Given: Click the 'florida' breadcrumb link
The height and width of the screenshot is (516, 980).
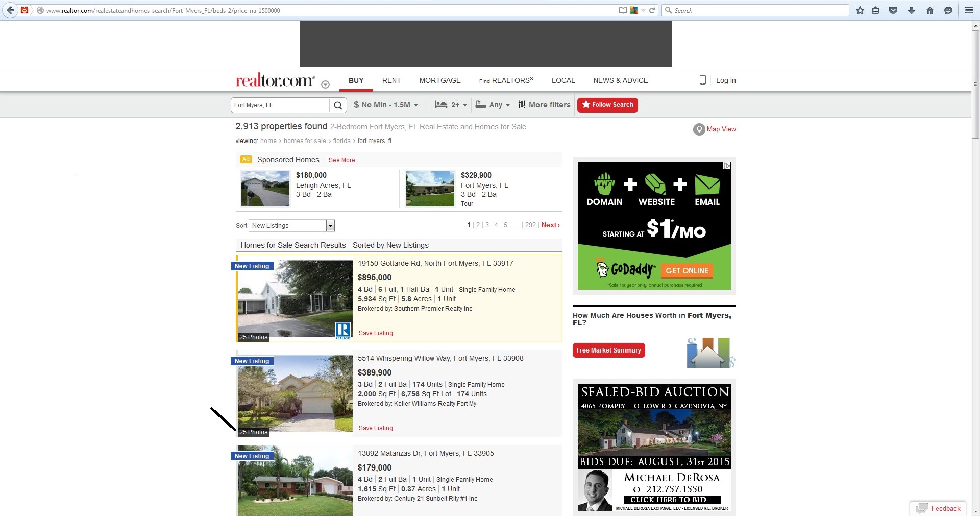Looking at the screenshot, I should click(x=342, y=141).
